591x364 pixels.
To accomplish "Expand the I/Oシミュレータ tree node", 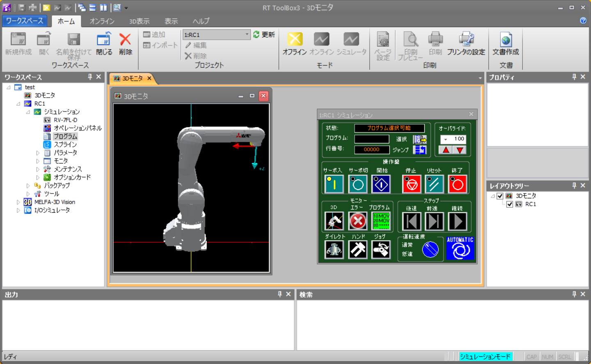I will (18, 210).
